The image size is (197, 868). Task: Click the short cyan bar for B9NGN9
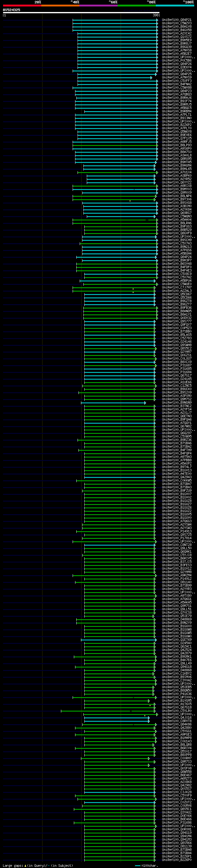(x=114, y=403)
